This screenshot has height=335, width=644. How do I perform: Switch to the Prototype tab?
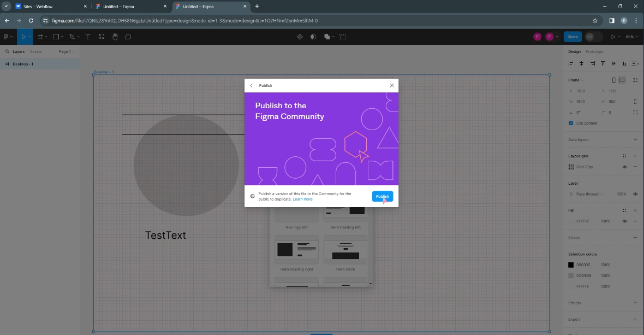[x=594, y=51]
